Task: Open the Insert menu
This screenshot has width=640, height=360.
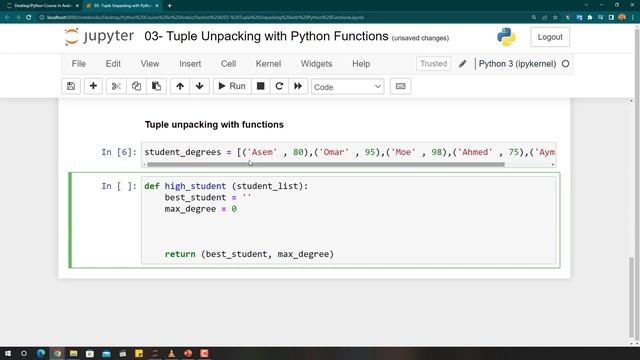Action: click(x=190, y=64)
